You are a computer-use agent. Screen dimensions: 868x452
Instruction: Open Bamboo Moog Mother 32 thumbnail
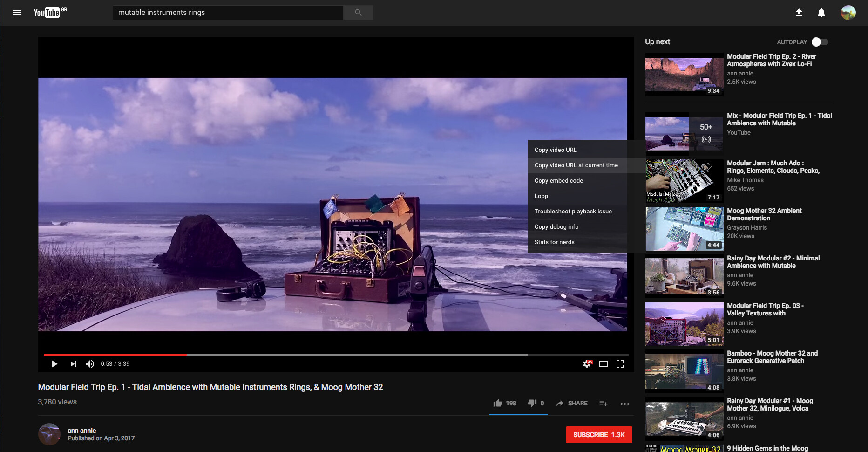point(684,371)
